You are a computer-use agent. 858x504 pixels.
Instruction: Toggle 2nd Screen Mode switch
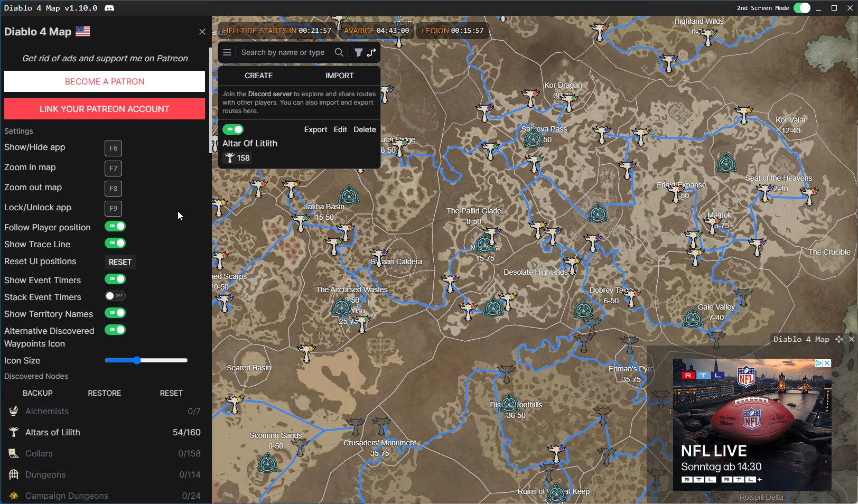click(801, 8)
